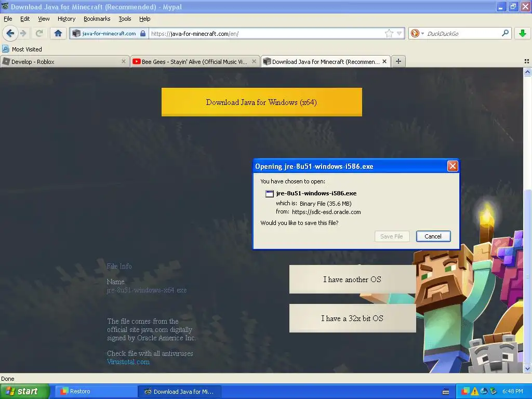Open the URL history dropdown arrow

tap(400, 33)
